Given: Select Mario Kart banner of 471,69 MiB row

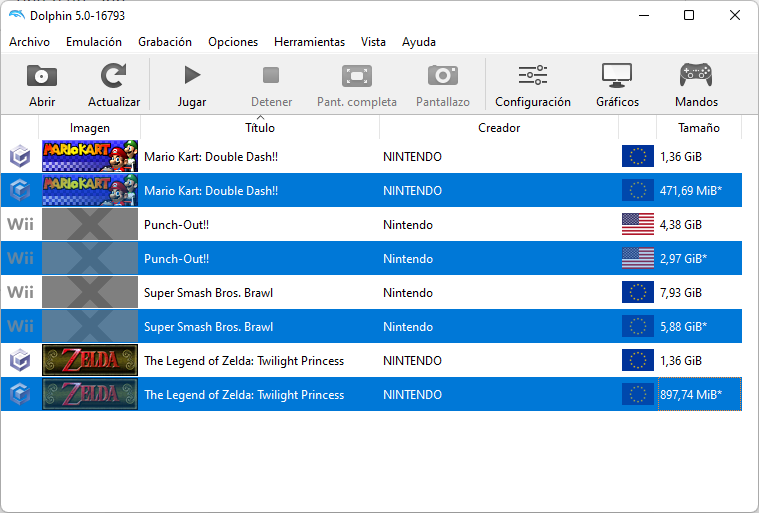Looking at the screenshot, I should click(90, 190).
